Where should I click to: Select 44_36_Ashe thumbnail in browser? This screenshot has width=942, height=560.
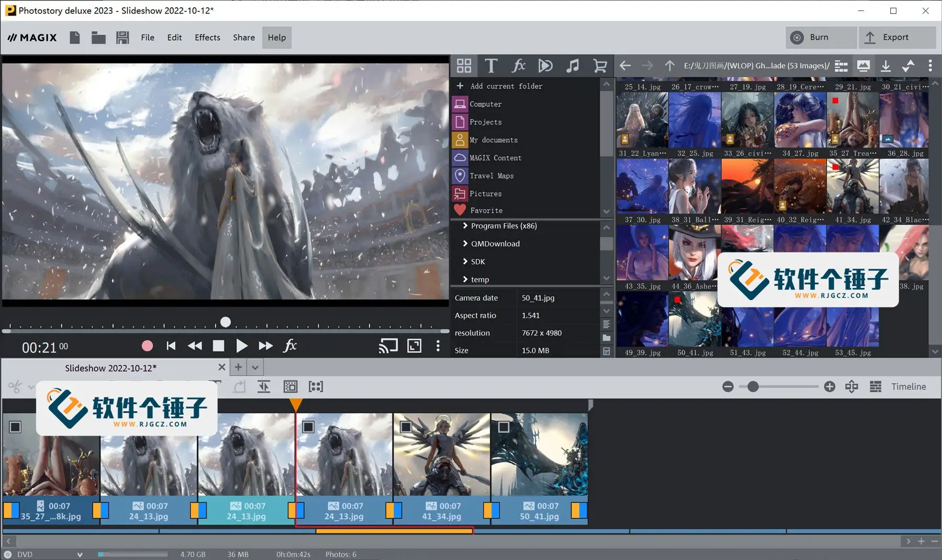694,254
